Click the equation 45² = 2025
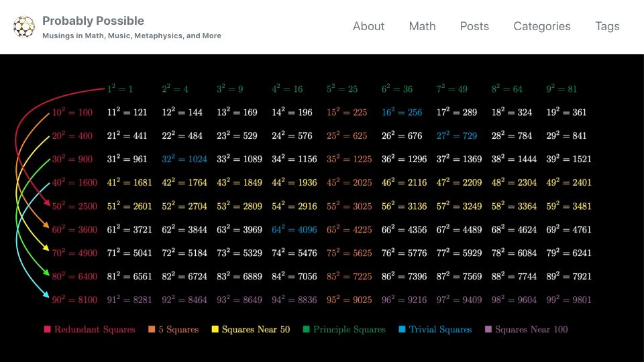Screen dimensions: 644x362 (x=349, y=182)
